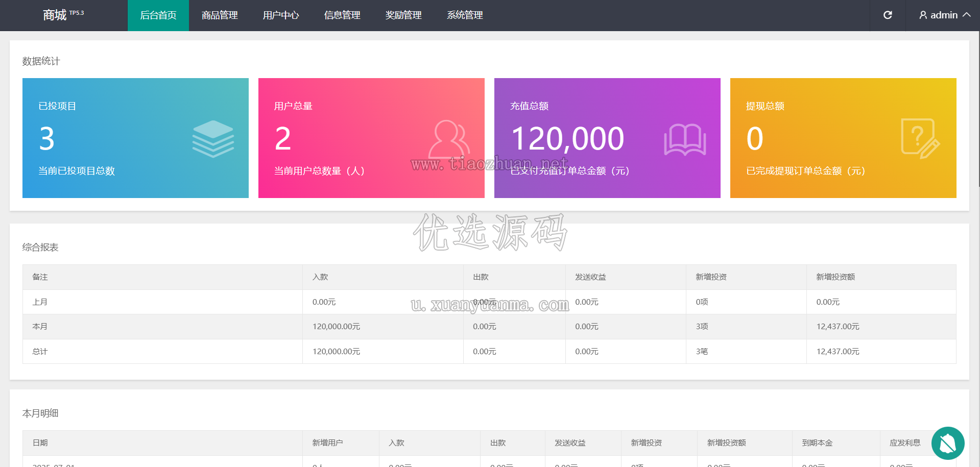
Task: Select the 总计 row label
Action: tap(40, 352)
